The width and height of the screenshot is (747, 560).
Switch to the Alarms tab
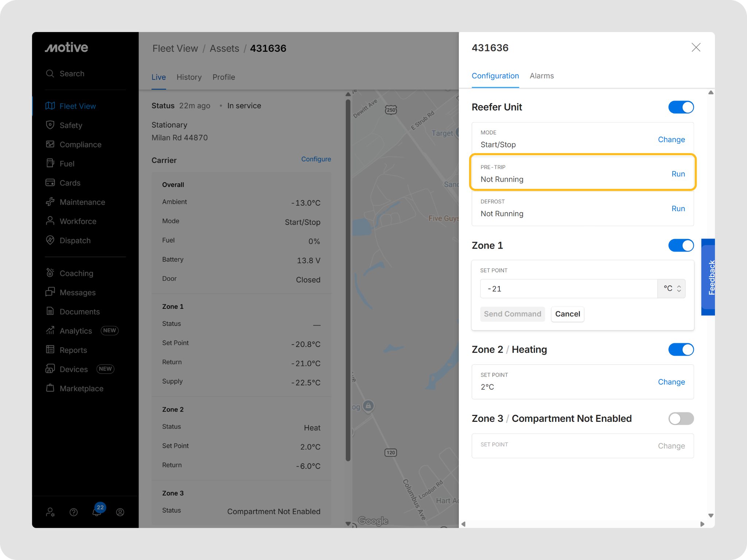click(x=541, y=76)
